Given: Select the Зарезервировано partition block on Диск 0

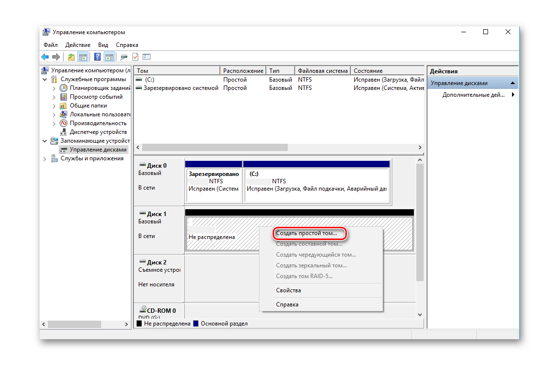Looking at the screenshot, I should [213, 182].
